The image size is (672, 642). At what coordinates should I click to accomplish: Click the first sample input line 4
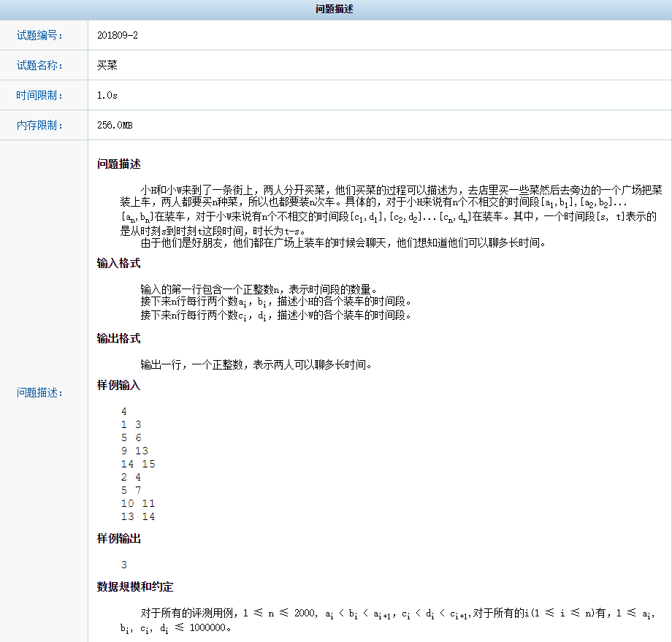123,410
